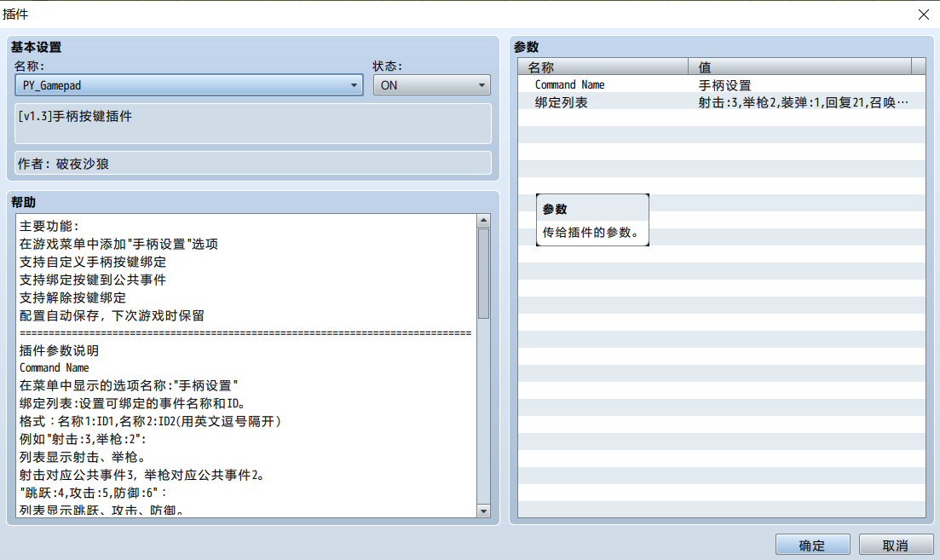Click the 名称 column header in parameters

tap(603, 66)
